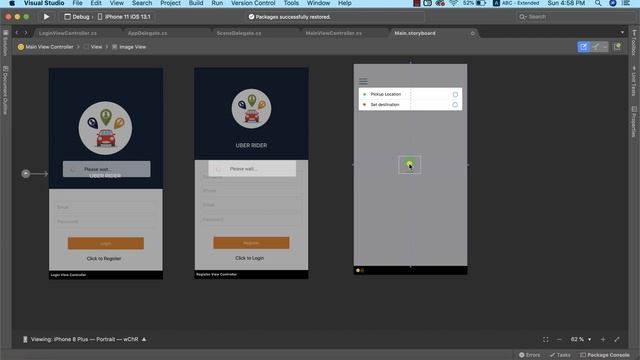Enable the blue designer edit mode button
640x360 pixels.
(583, 47)
